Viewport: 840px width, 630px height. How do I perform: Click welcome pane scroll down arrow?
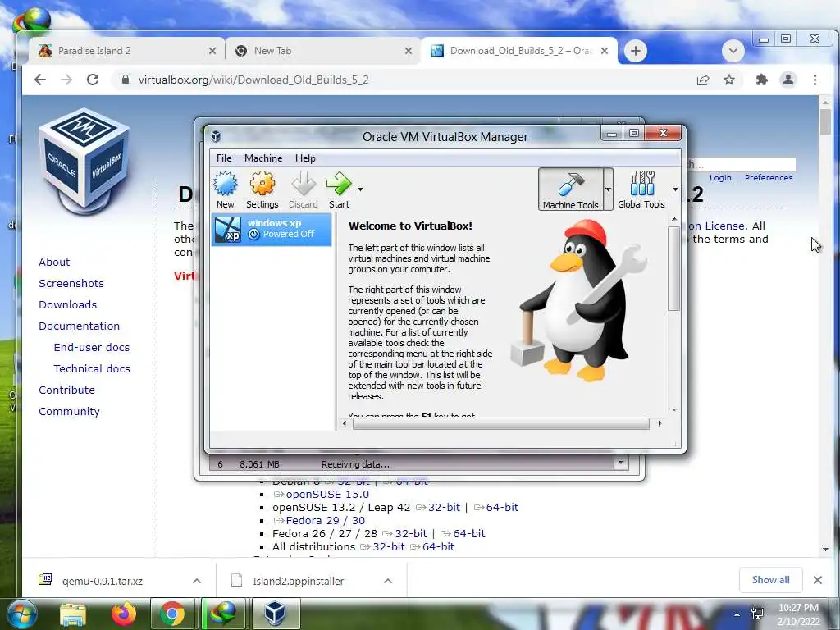pos(674,410)
